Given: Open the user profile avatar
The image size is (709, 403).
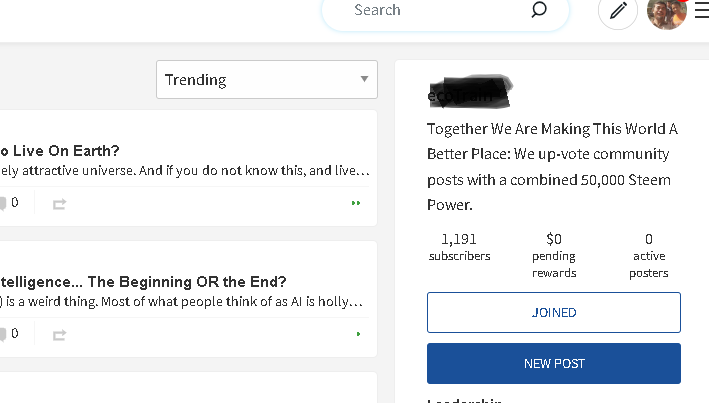Looking at the screenshot, I should [x=665, y=13].
